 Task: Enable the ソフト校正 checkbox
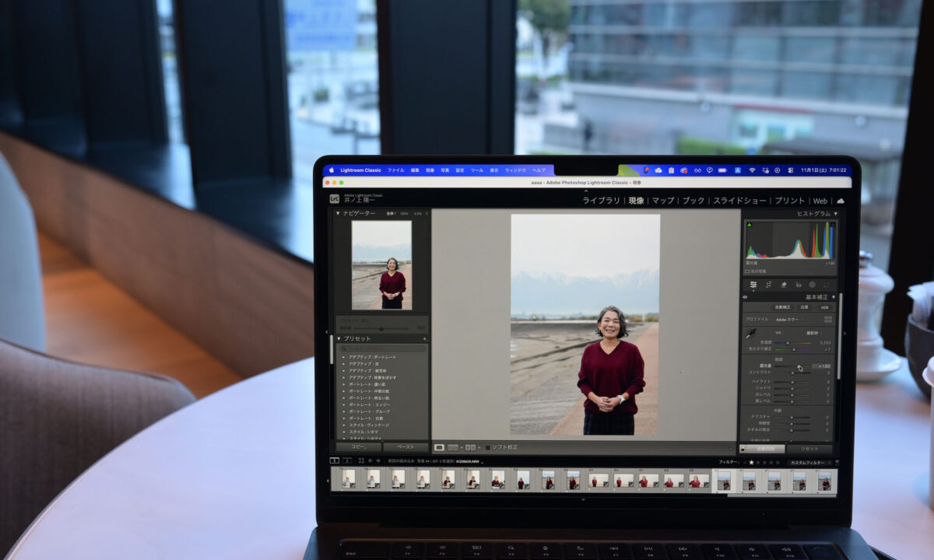click(x=488, y=447)
